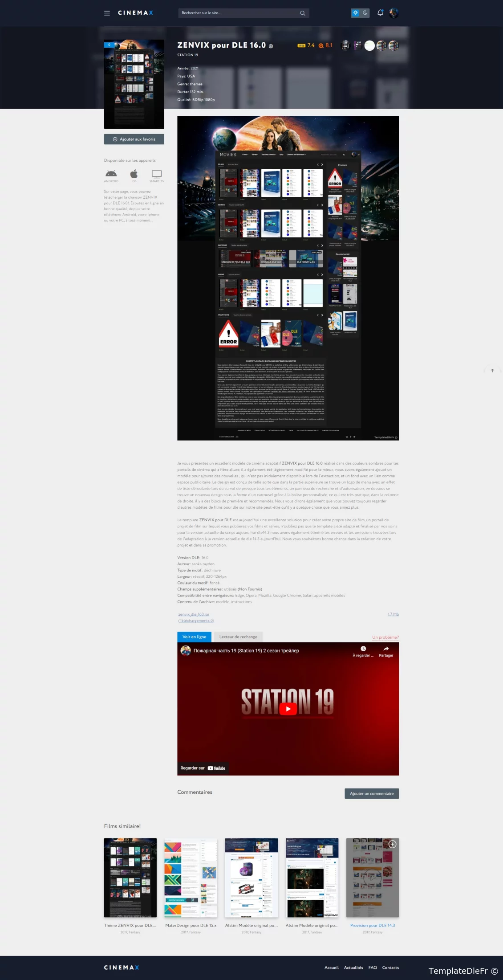This screenshot has width=503, height=980.
Task: Switch to dark mode with moon toggle
Action: pos(365,13)
